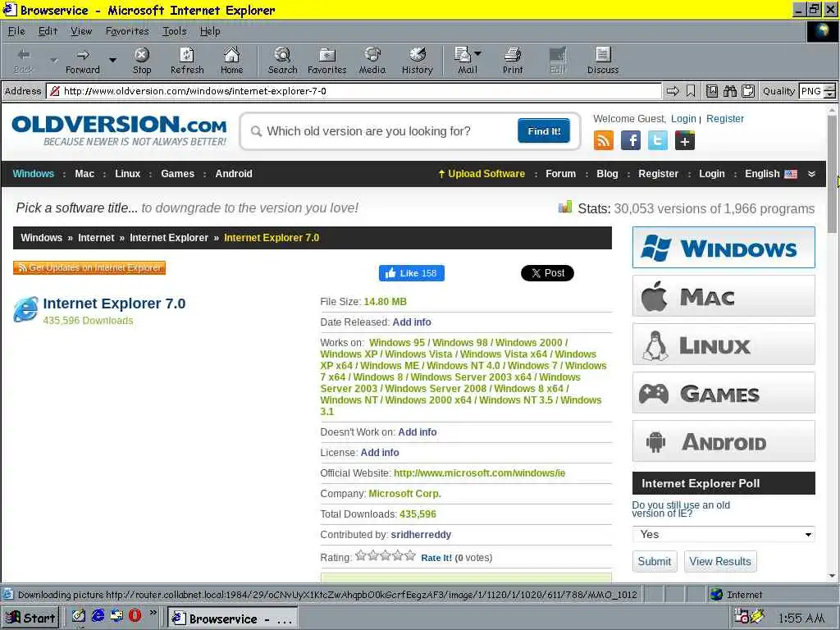Viewport: 840px width, 630px height.
Task: Open the View menu
Action: click(x=81, y=31)
